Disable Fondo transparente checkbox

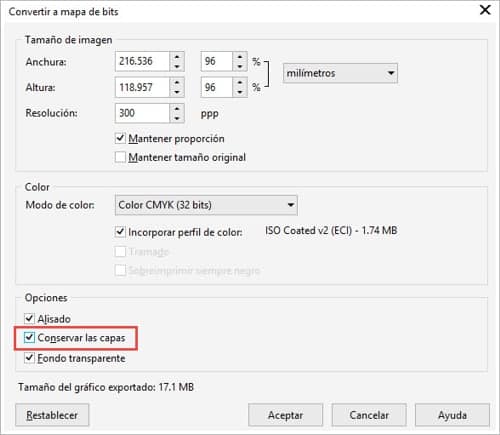(29, 358)
